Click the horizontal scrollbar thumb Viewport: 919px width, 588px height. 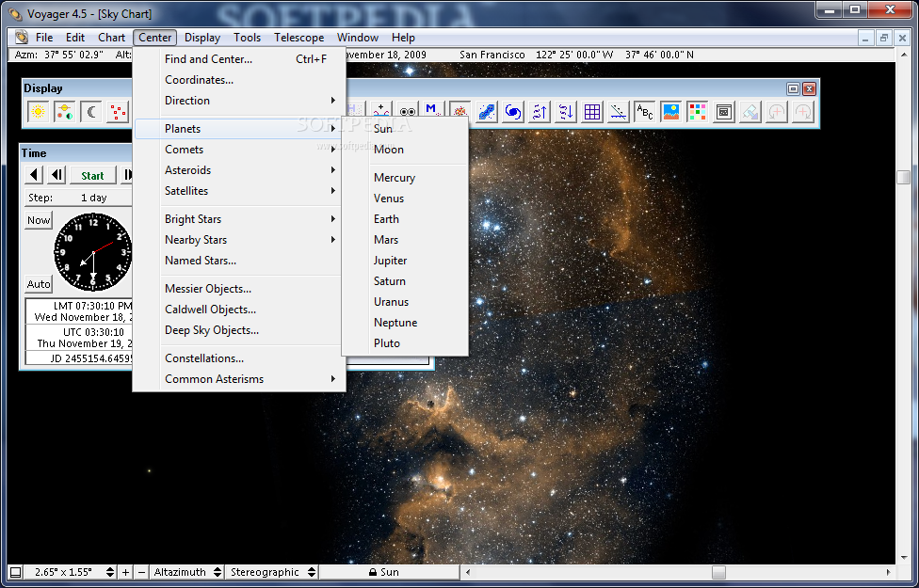[x=718, y=572]
